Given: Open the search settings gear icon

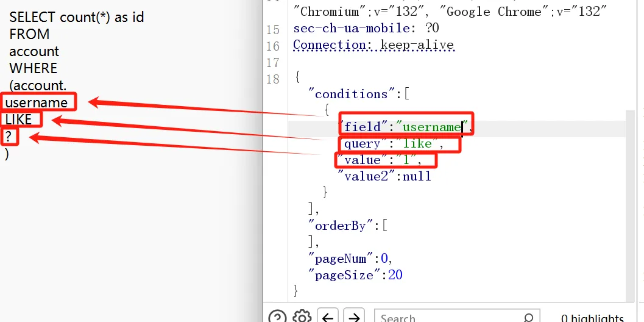Looking at the screenshot, I should click(x=302, y=317).
